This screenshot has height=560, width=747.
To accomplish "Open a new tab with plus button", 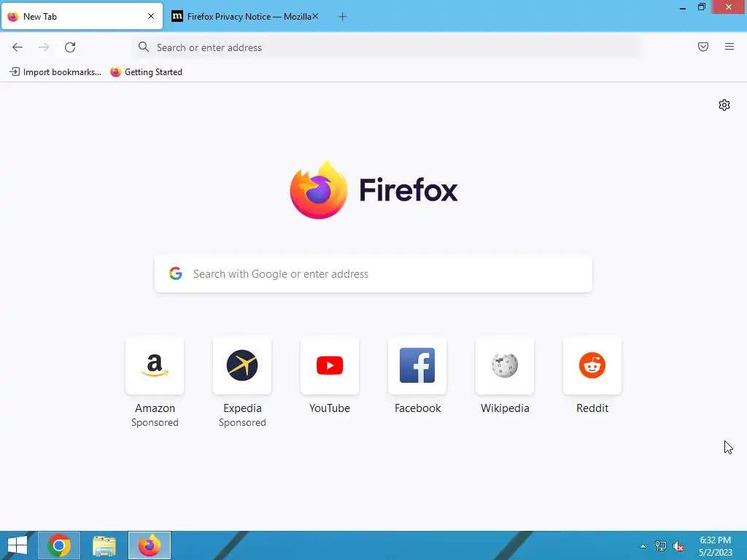I will click(x=342, y=17).
